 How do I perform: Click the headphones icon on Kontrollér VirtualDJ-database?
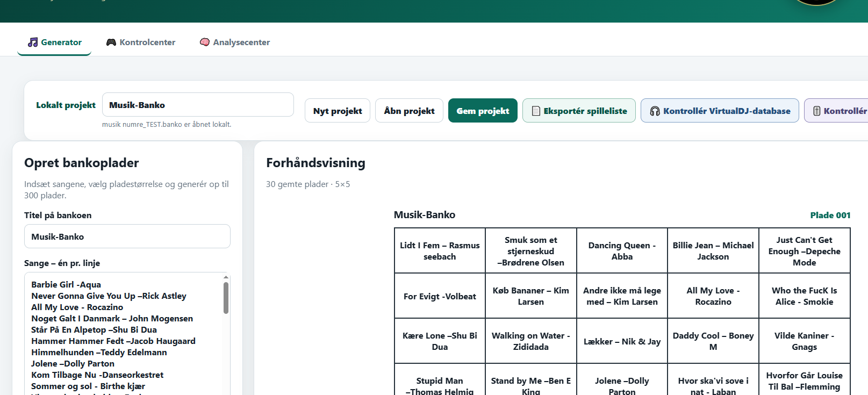tap(655, 111)
